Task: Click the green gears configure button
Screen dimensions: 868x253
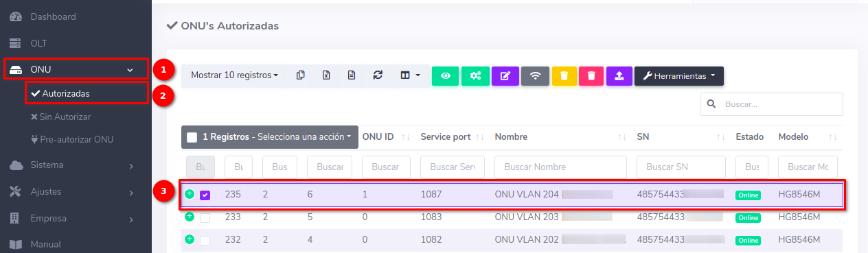Action: tap(475, 76)
